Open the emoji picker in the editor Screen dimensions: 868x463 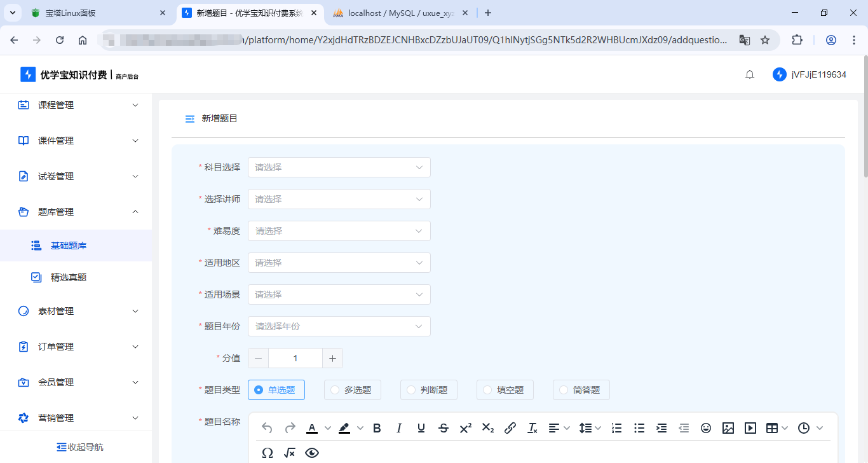706,428
